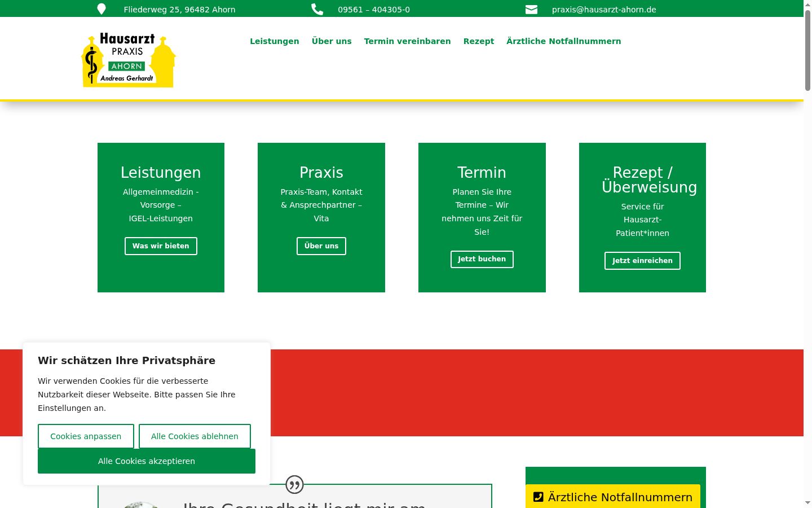Click the scrollbar up arrow
This screenshot has height=508, width=812.
(807, 4)
